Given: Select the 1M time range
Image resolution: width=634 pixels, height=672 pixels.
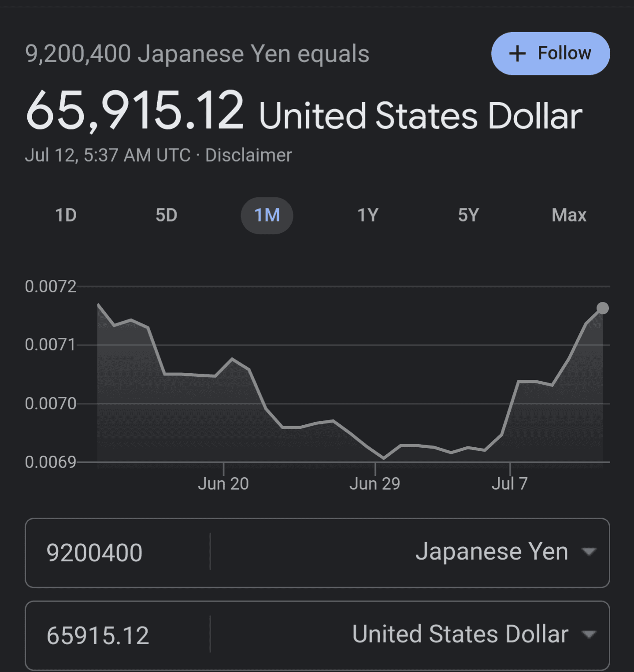Looking at the screenshot, I should pyautogui.click(x=267, y=215).
